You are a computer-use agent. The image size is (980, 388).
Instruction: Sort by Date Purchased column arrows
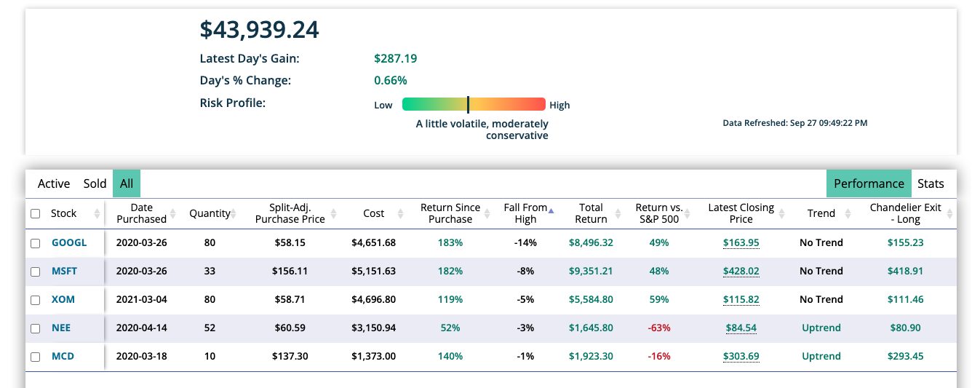pyautogui.click(x=173, y=213)
